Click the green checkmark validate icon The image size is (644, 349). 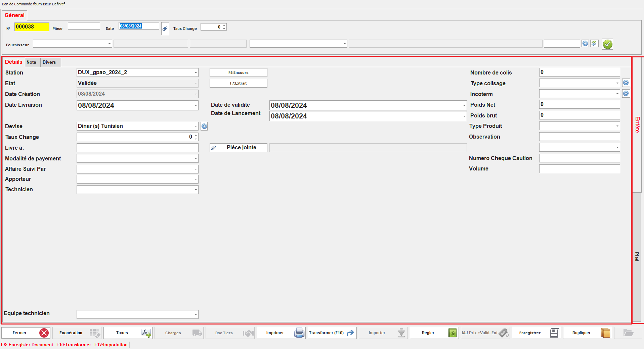tap(607, 44)
